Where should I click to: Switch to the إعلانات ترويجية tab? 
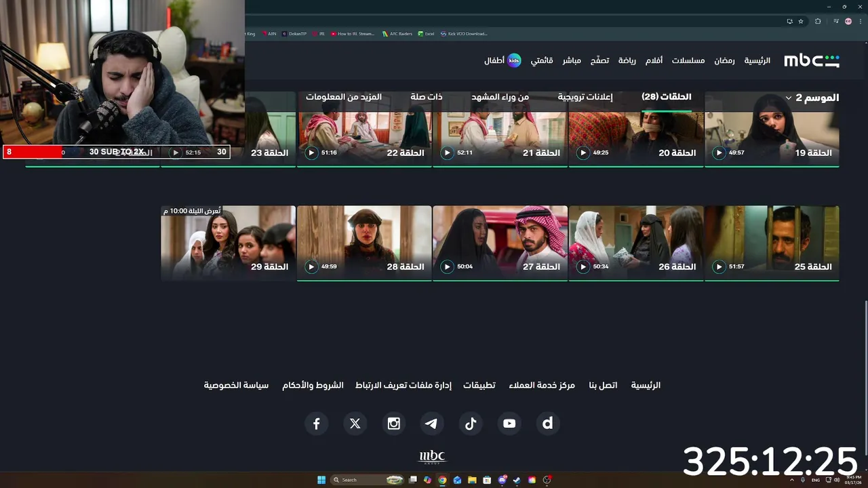(x=585, y=97)
